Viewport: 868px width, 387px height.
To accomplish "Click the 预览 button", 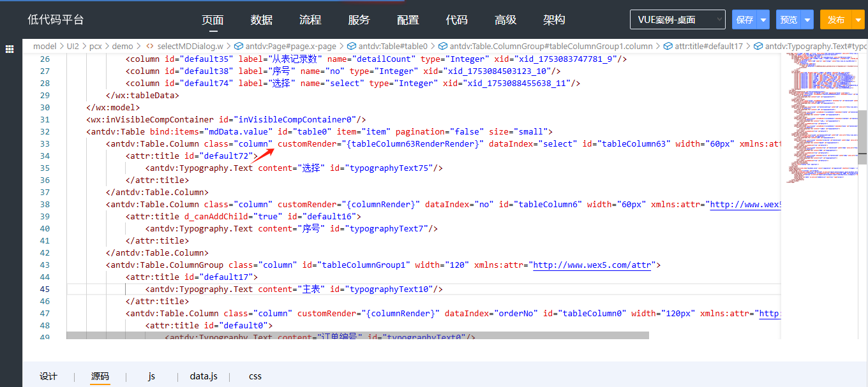I will pos(789,20).
